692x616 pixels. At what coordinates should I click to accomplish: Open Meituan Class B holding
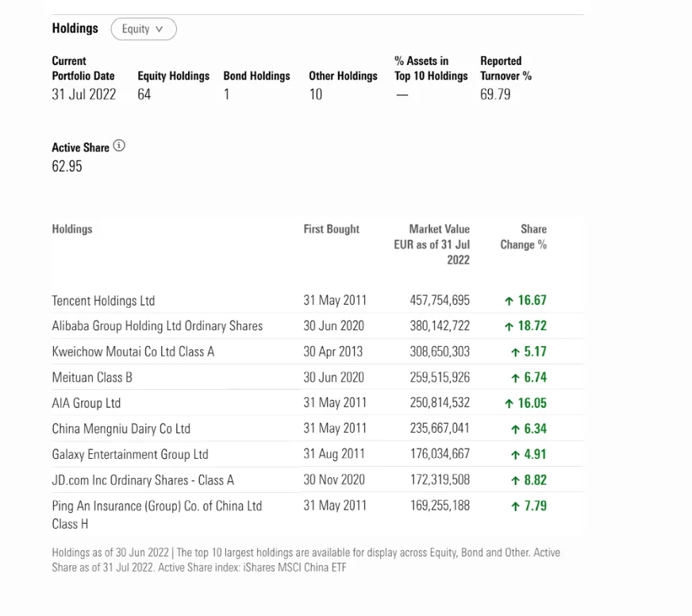tap(92, 377)
